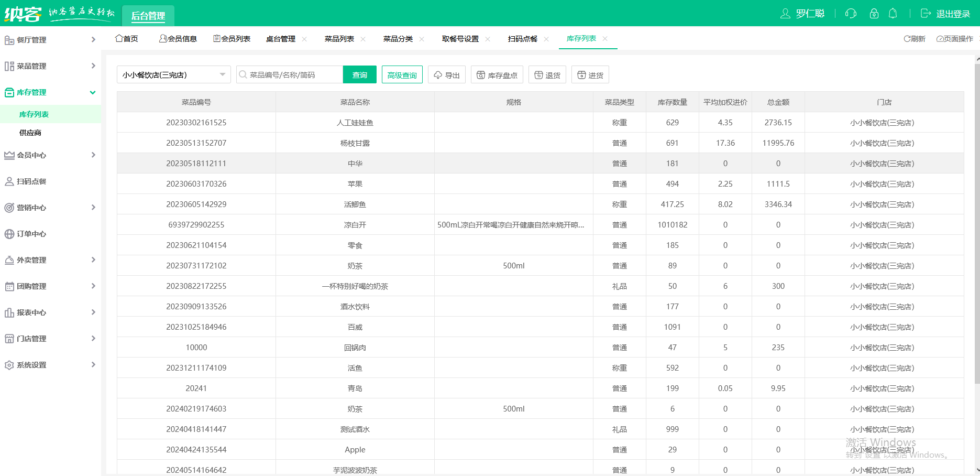Click 库存盘点 button

[x=497, y=75]
